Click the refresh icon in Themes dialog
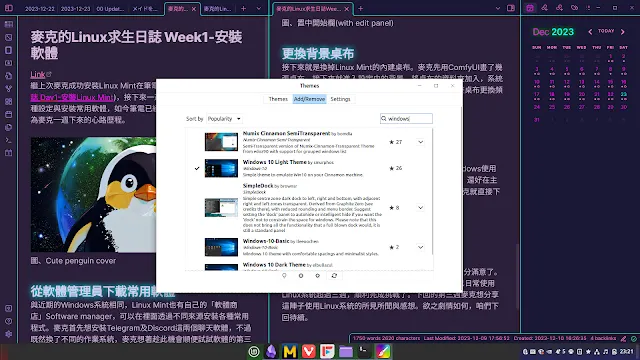This screenshot has width=640, height=360. (x=334, y=276)
